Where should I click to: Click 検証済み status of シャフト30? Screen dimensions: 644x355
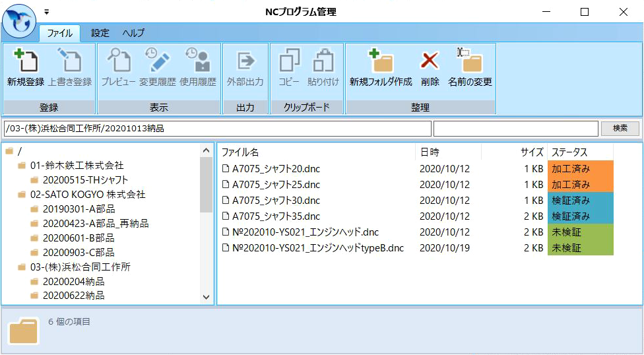[581, 201]
